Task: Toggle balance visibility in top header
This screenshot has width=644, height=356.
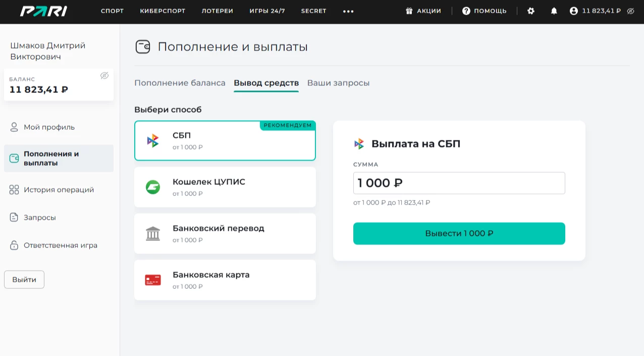Action: tap(630, 11)
